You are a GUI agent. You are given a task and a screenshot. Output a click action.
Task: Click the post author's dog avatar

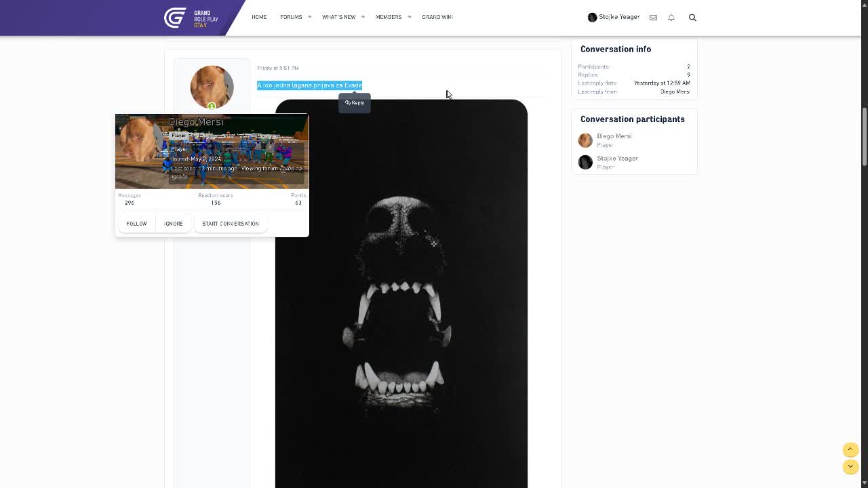point(212,87)
